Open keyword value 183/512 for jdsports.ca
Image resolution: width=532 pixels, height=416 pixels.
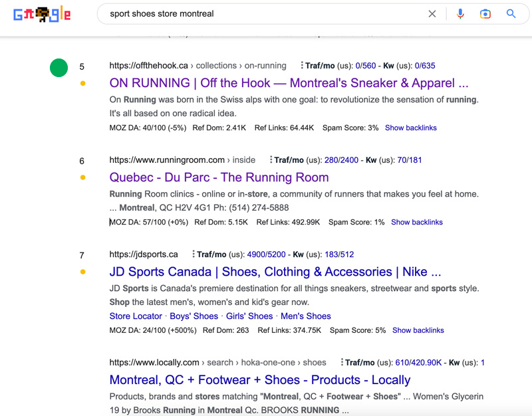(x=339, y=255)
